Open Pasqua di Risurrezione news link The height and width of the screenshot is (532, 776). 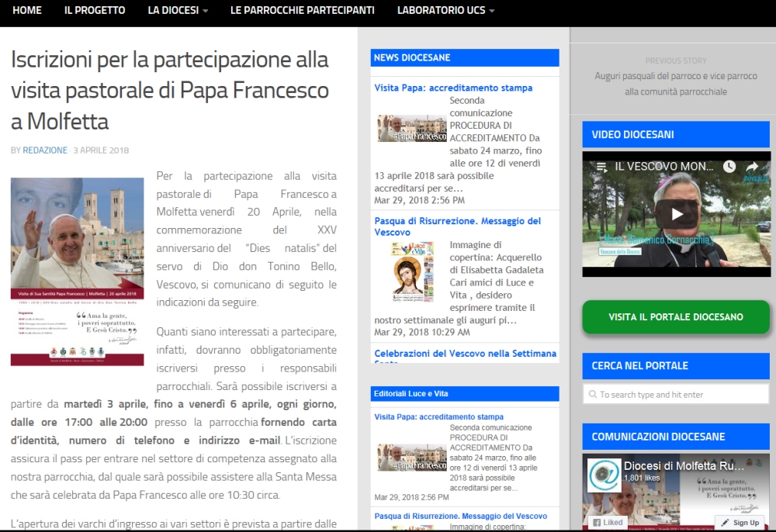coord(457,226)
